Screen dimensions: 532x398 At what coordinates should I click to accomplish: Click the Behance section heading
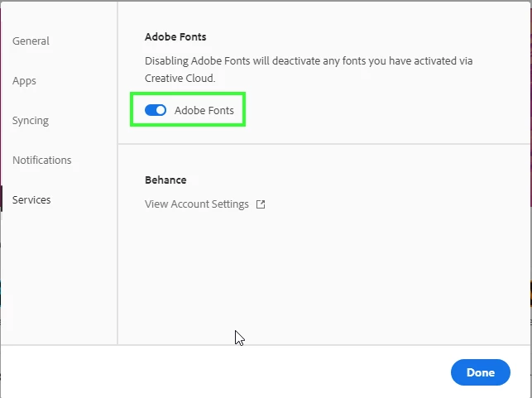point(165,180)
